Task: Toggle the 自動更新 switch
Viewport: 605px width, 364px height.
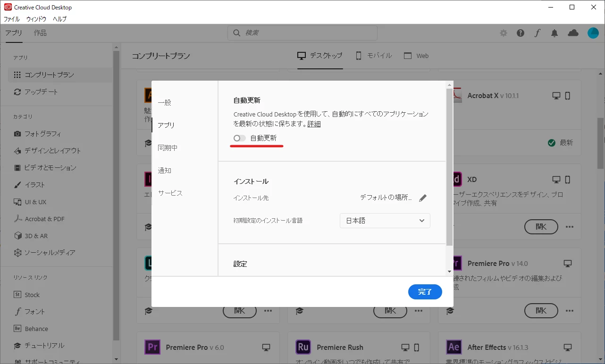Action: 240,138
